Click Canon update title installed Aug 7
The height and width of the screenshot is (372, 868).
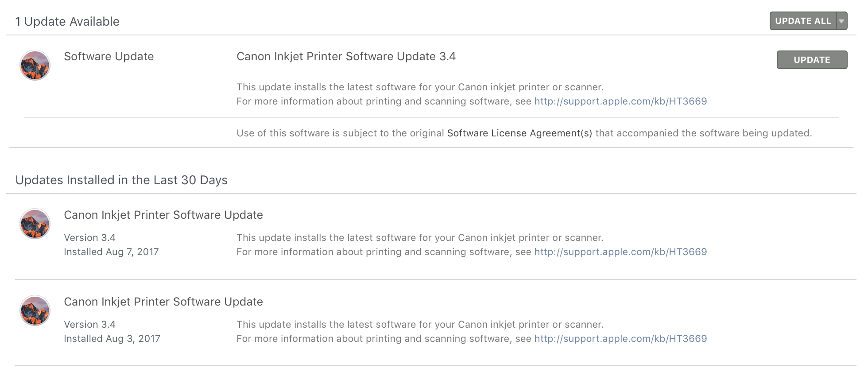(163, 215)
